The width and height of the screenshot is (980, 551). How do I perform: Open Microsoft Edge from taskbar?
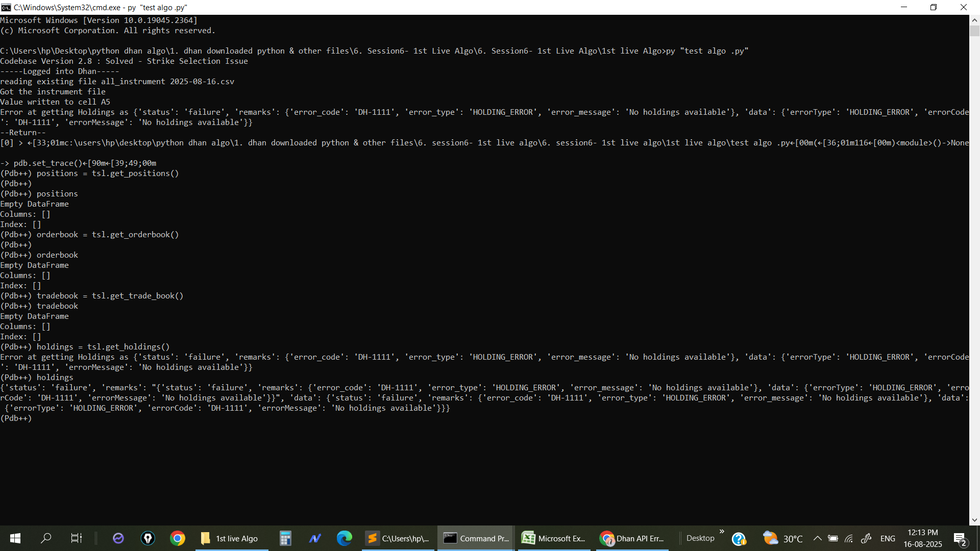pos(345,538)
